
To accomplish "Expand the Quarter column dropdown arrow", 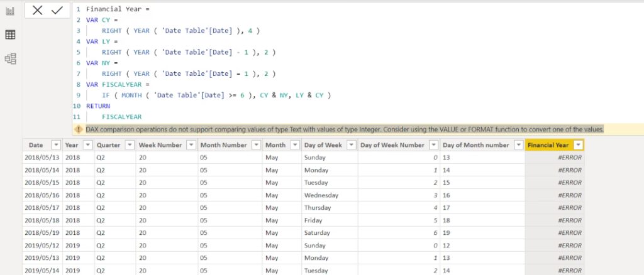I will (x=129, y=145).
